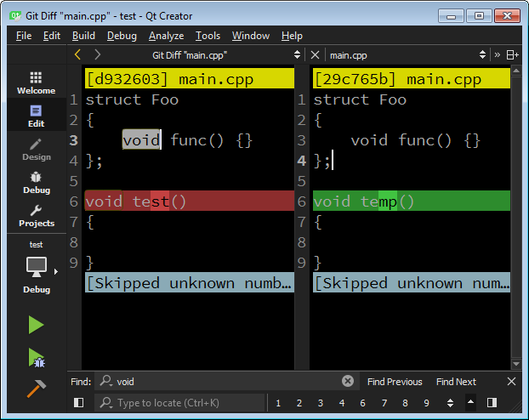Open the Analyze menu
Image resolution: width=529 pixels, height=420 pixels.
(x=167, y=36)
